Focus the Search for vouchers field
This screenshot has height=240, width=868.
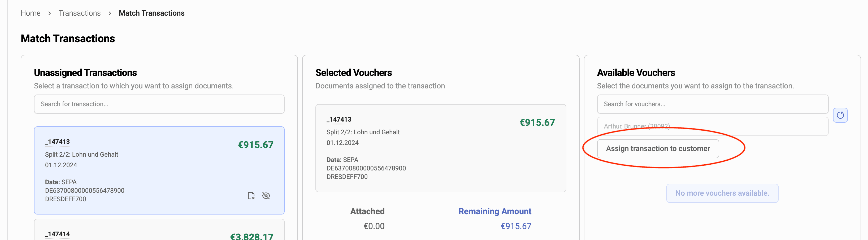pos(712,104)
